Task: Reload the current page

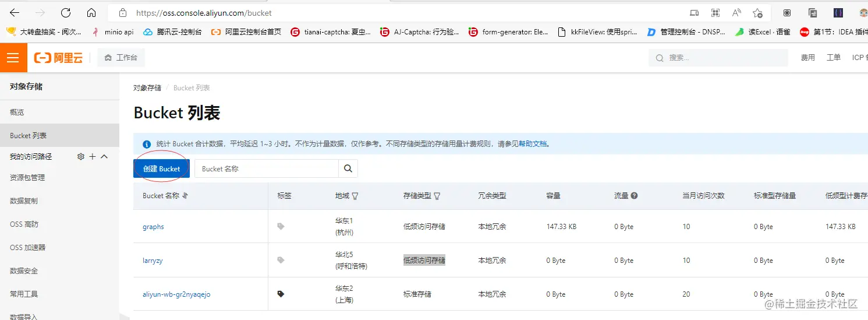Action: click(x=66, y=13)
